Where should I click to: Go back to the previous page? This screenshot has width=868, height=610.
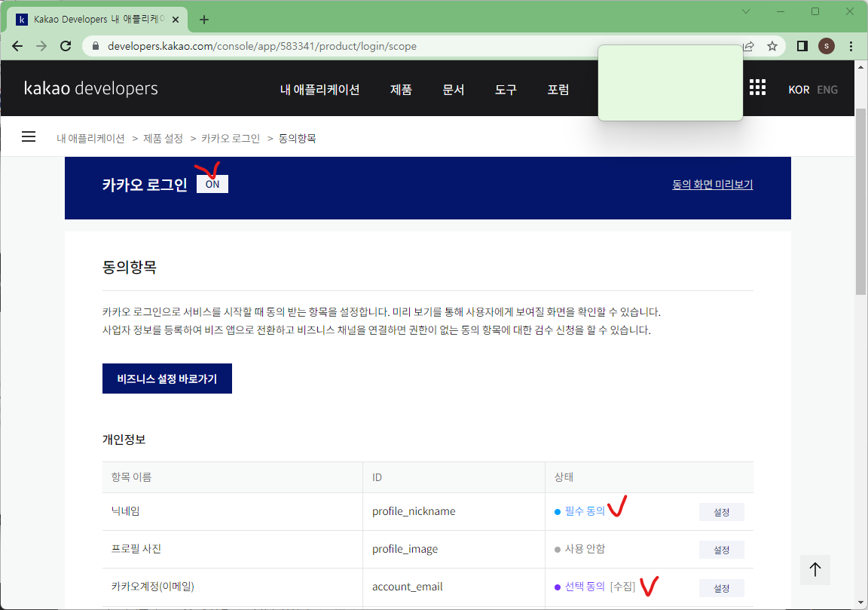pyautogui.click(x=18, y=46)
